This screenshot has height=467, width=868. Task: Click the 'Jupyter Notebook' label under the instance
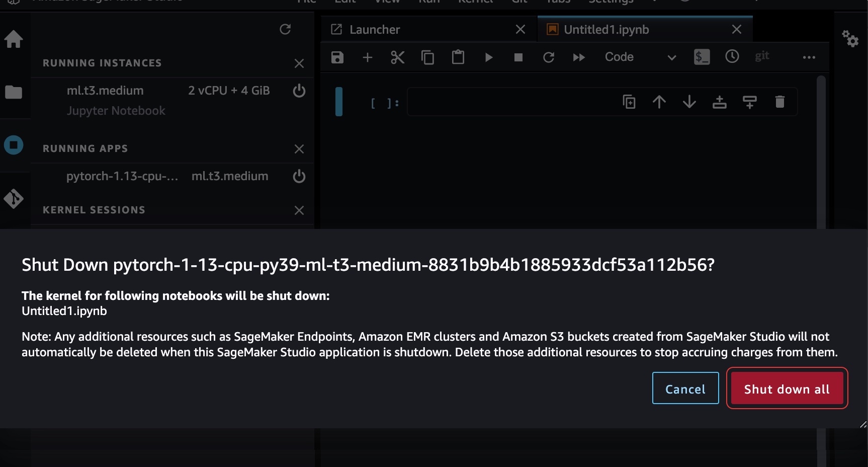(116, 111)
